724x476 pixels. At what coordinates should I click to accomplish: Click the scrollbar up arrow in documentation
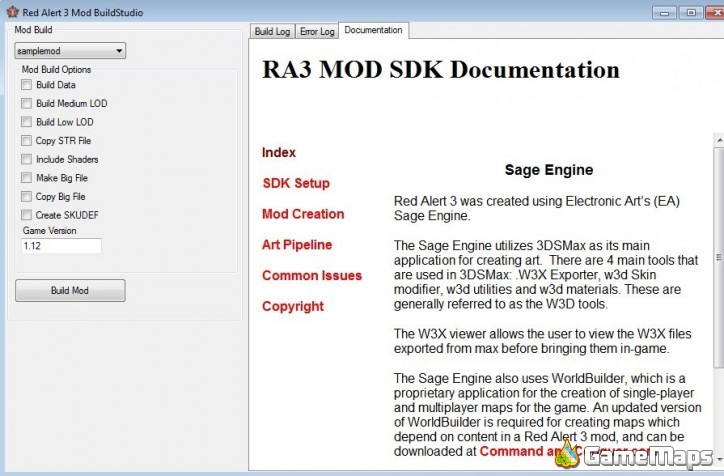tap(719, 139)
